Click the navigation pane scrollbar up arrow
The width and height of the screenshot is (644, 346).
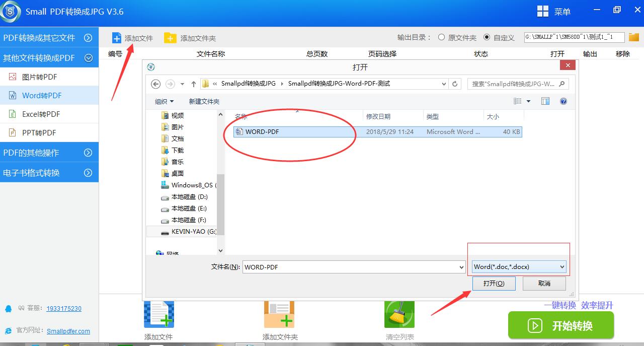click(220, 115)
